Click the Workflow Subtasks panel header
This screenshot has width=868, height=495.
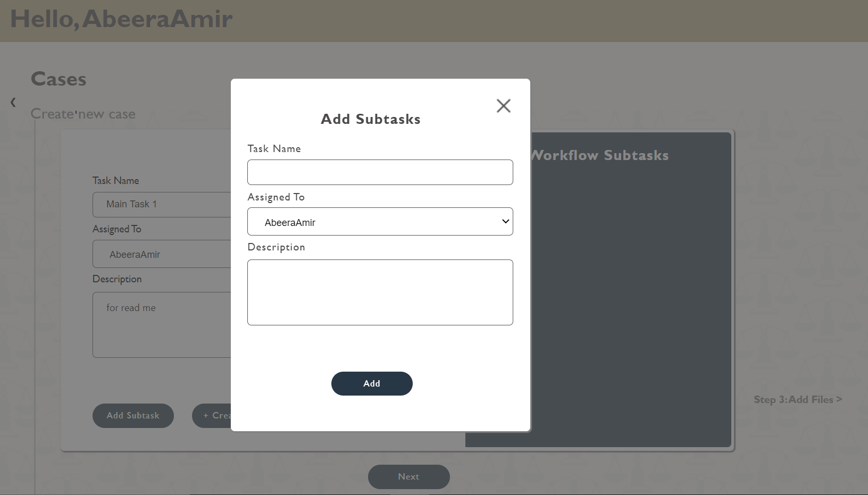coord(600,155)
